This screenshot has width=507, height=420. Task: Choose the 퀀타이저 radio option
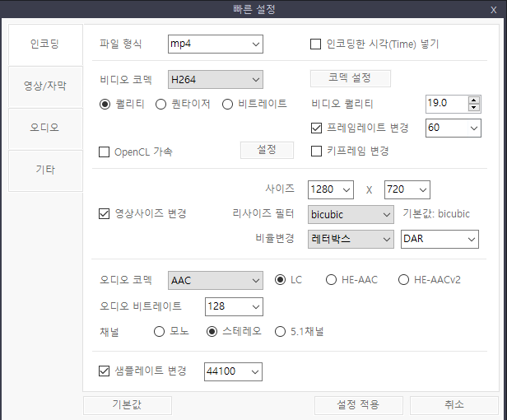click(x=160, y=105)
